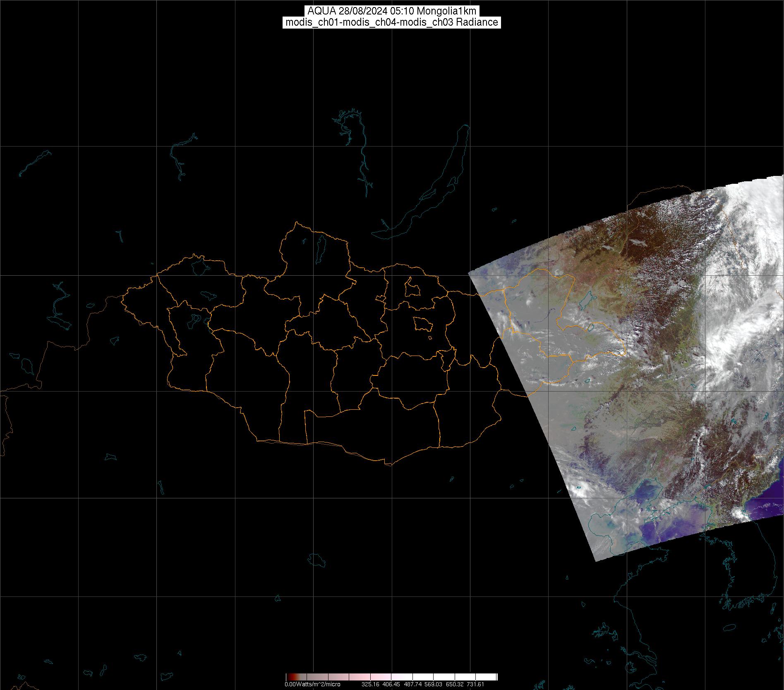This screenshot has height=690, width=784.
Task: Click the modis_ch01-modis_ch04-modis_ch03 Radiance subtitle
Action: [x=391, y=22]
